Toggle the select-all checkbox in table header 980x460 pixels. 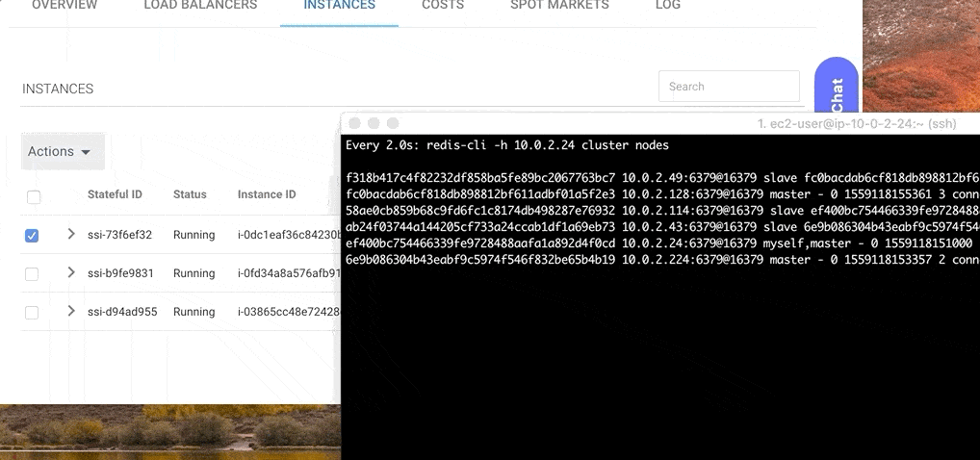click(x=34, y=197)
